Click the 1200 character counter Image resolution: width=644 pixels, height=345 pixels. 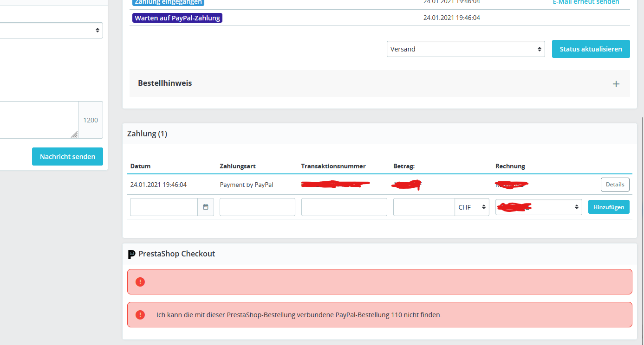tap(91, 120)
